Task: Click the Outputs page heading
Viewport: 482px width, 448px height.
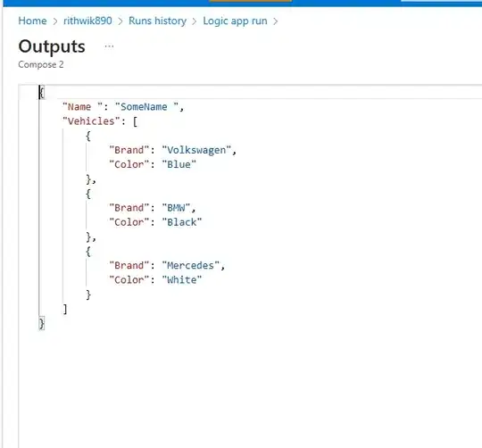Action: pos(52,46)
